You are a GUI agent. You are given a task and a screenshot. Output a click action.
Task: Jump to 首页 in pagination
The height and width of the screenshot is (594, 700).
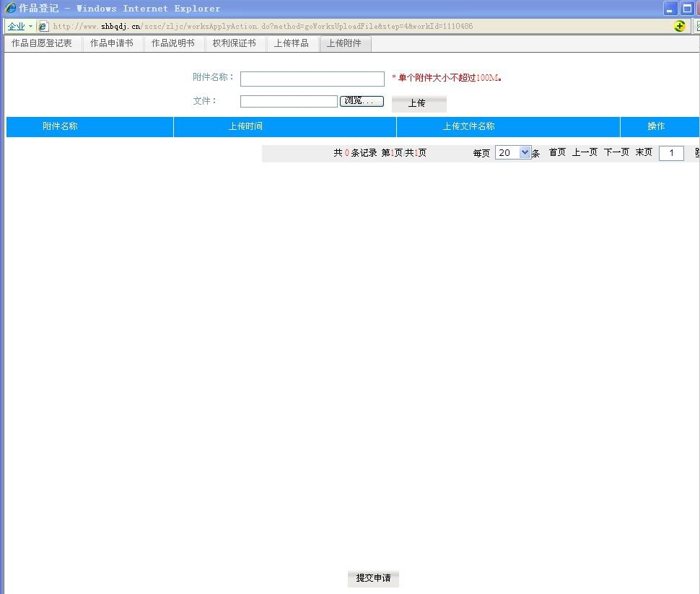[x=557, y=152]
